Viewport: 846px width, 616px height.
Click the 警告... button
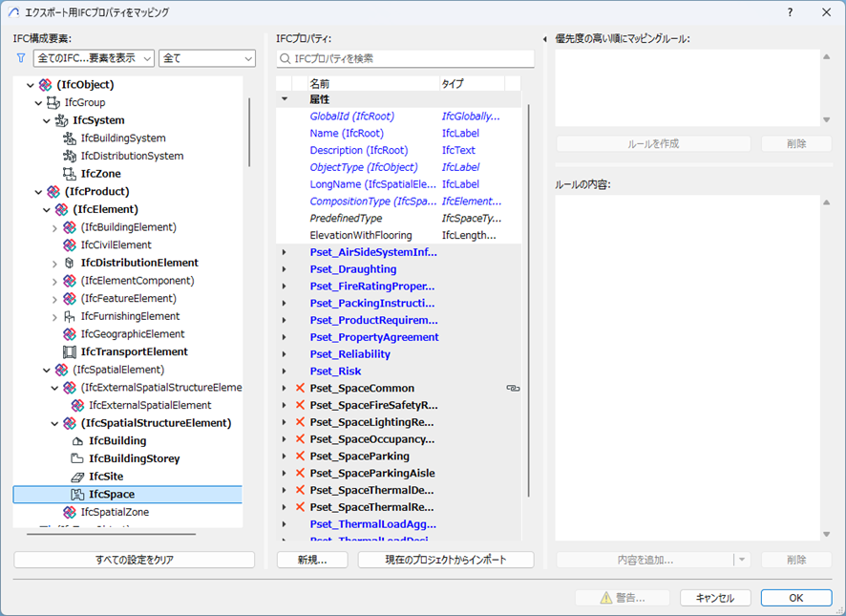coord(623,598)
